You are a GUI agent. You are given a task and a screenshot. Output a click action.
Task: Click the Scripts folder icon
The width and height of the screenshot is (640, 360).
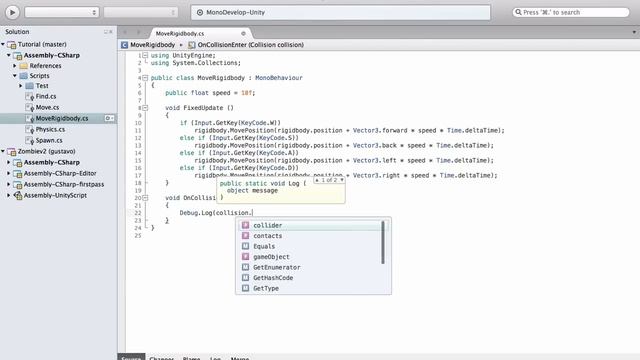pyautogui.click(x=24, y=76)
